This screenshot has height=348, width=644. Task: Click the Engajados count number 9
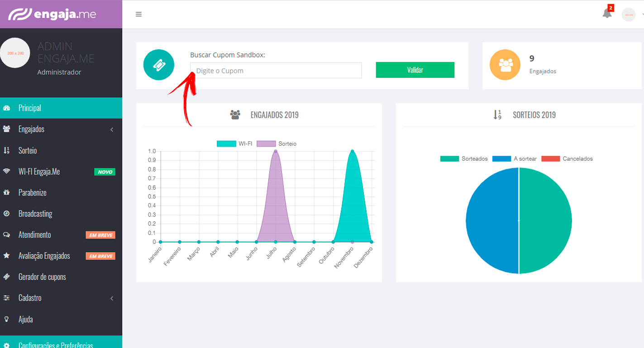[532, 58]
